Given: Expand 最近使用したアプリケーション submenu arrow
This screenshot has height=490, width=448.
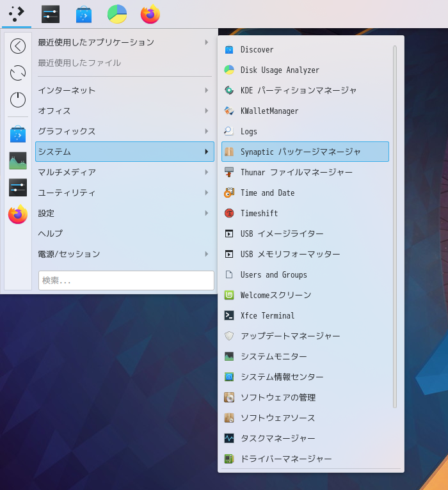Looking at the screenshot, I should (x=206, y=42).
